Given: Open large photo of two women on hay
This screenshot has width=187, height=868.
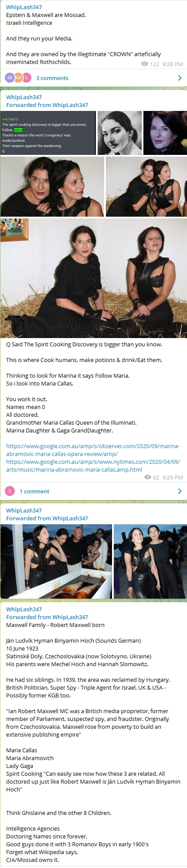Looking at the screenshot, I should (94, 278).
